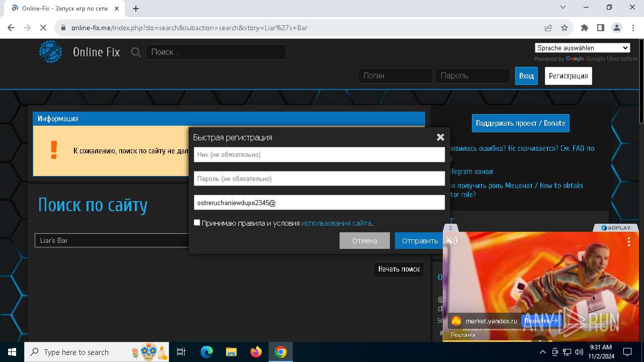Open the Chrome three-dot menu
This screenshot has width=644, height=362.
(x=632, y=28)
